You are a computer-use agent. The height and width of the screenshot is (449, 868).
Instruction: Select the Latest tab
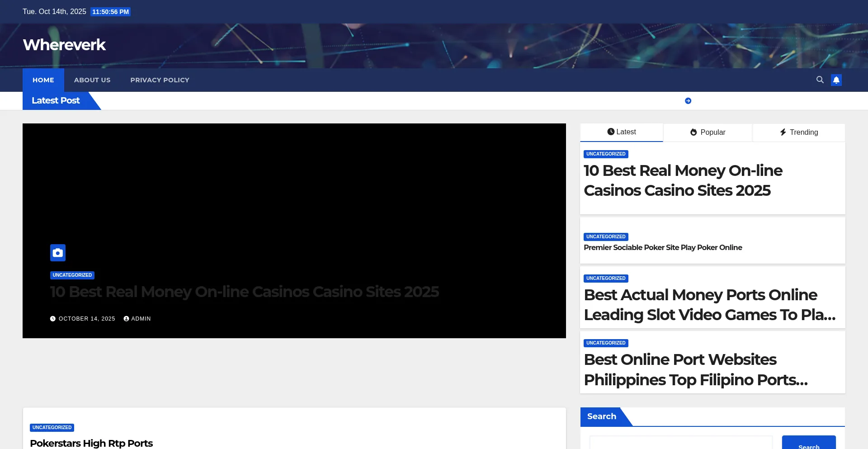[621, 132]
